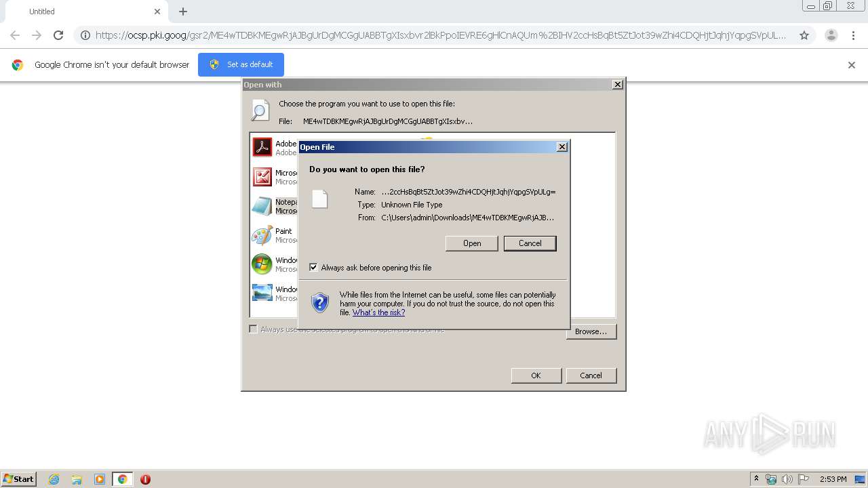Click the Paint entry label in program list
This screenshot has height=488, width=868.
click(283, 231)
